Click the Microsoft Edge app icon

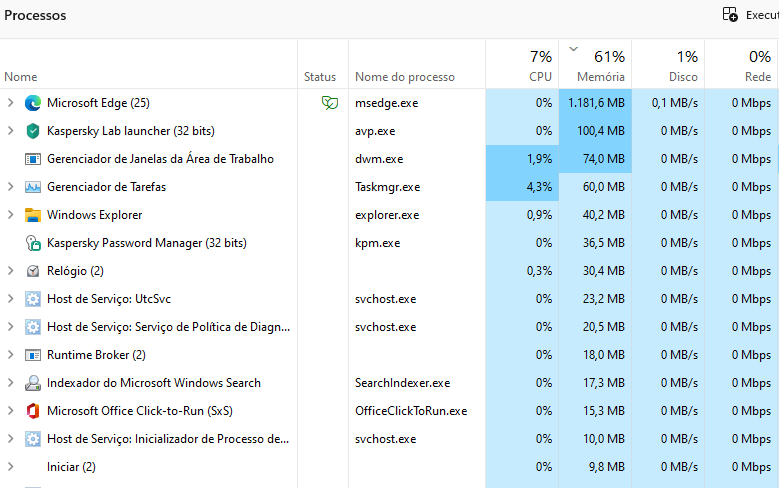tap(33, 103)
